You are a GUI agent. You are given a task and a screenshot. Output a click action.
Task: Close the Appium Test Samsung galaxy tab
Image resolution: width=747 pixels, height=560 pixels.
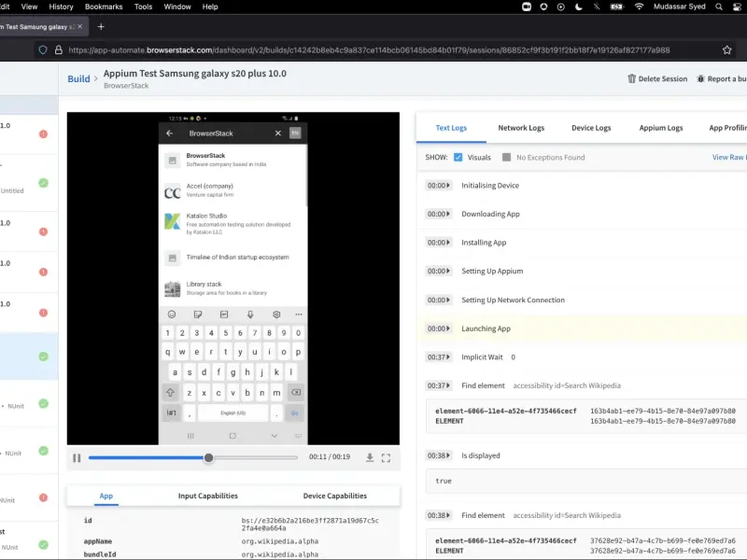click(x=80, y=27)
